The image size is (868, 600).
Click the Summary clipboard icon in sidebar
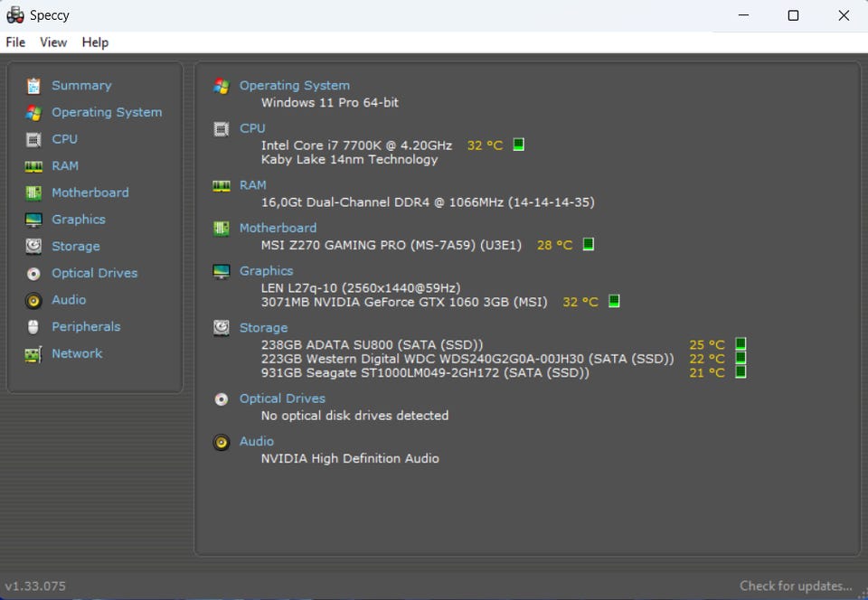pyautogui.click(x=33, y=86)
